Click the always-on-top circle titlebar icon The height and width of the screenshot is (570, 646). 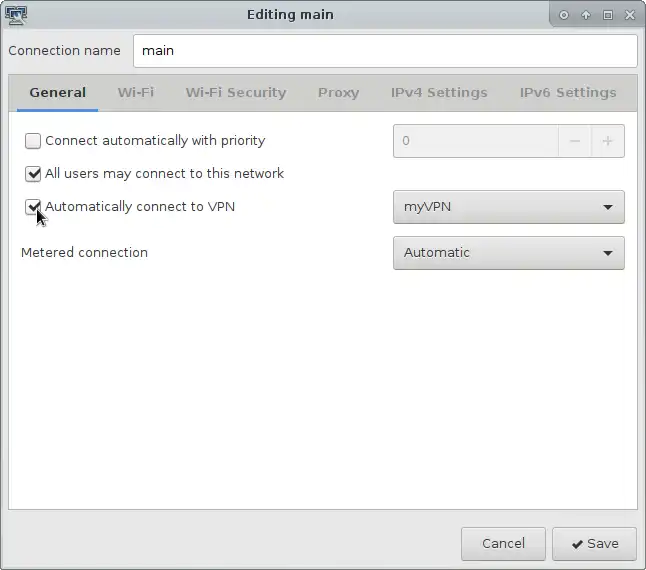click(x=564, y=15)
